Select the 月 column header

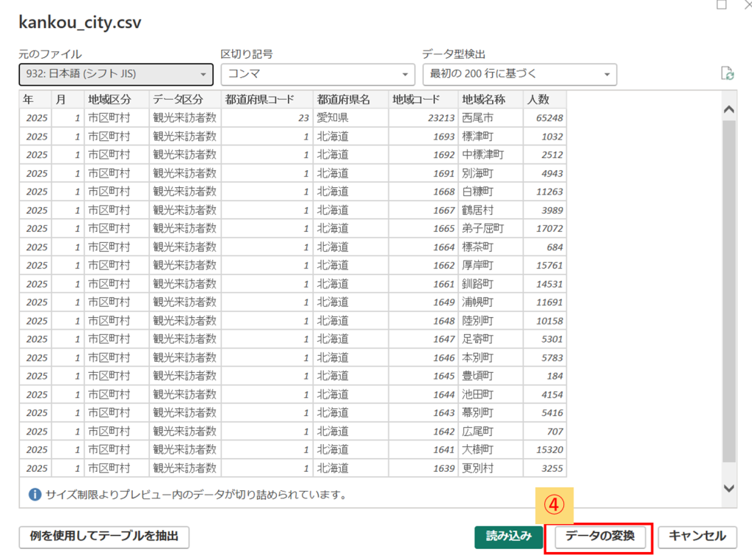click(68, 99)
